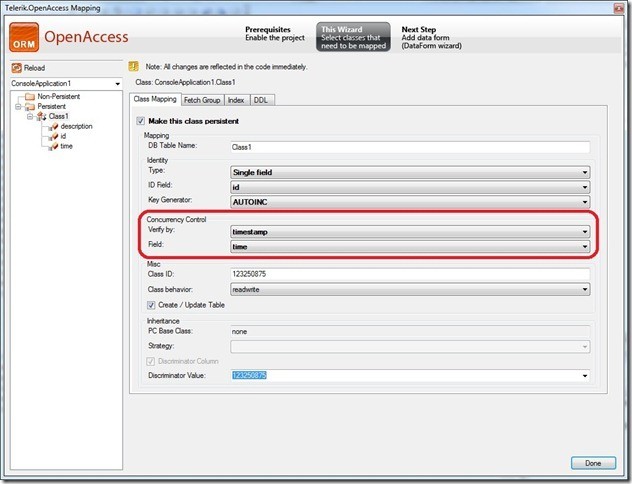This screenshot has height=484, width=632.
Task: Switch to the Class Mapping tab
Action: coord(155,99)
